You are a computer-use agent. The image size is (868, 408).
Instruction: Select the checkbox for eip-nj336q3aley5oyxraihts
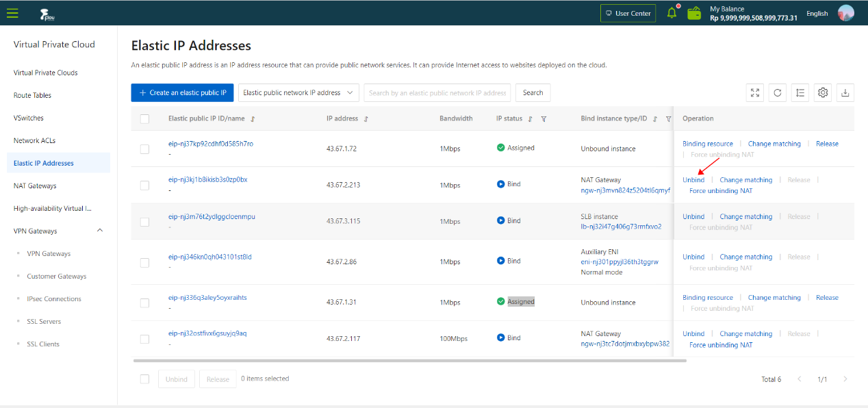coord(144,303)
